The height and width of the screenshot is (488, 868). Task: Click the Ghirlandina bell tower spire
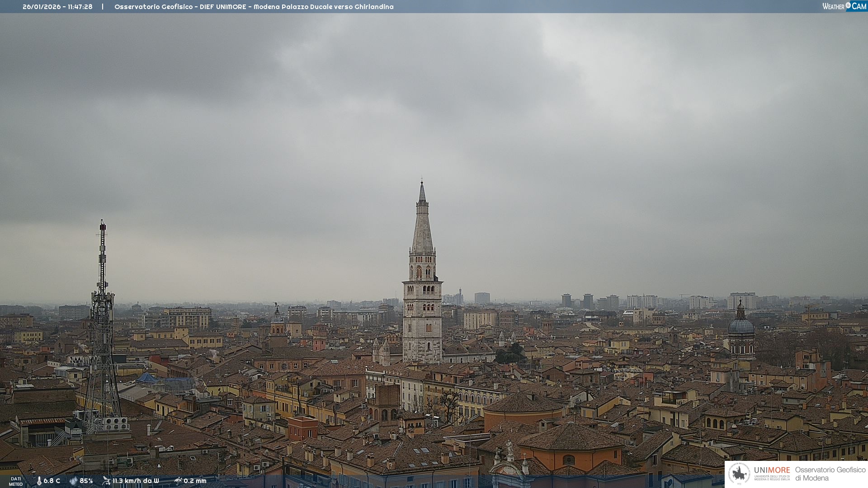[422, 226]
